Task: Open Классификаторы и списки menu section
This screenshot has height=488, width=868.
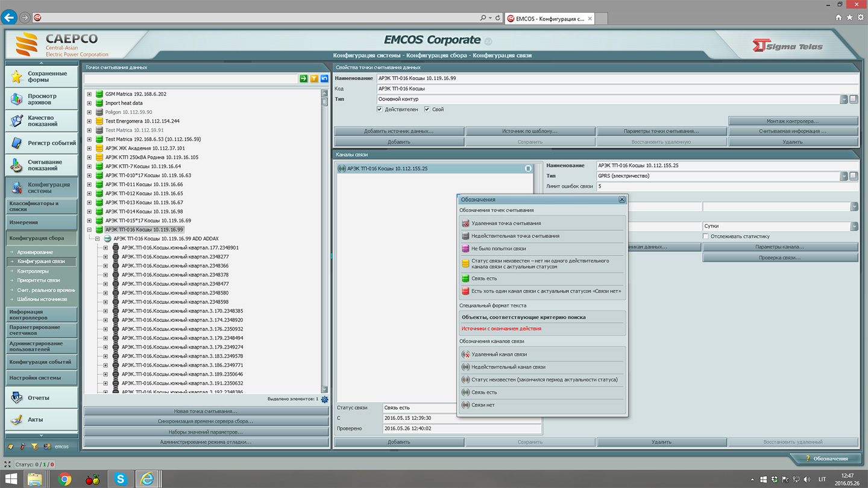Action: (x=42, y=206)
